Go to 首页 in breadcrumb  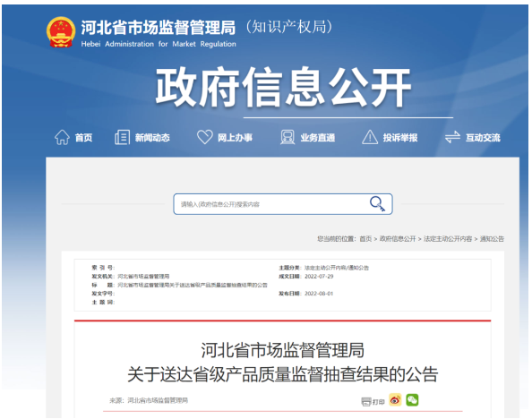click(365, 239)
